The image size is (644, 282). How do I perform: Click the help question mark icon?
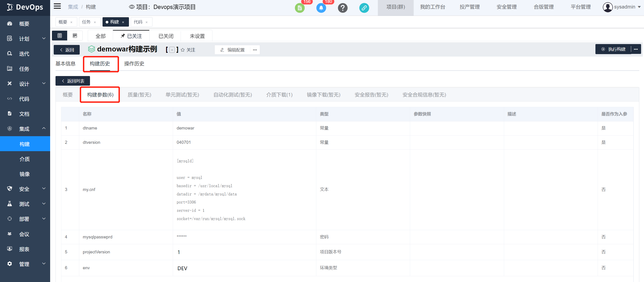click(342, 8)
